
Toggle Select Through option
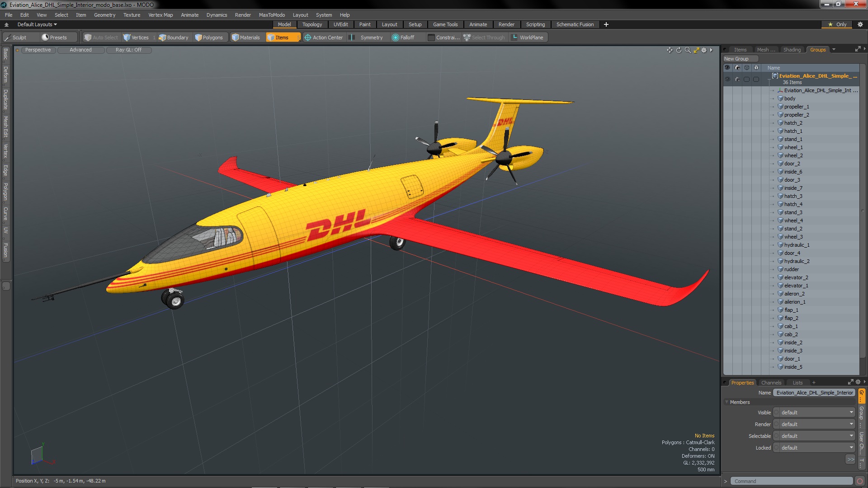(484, 38)
